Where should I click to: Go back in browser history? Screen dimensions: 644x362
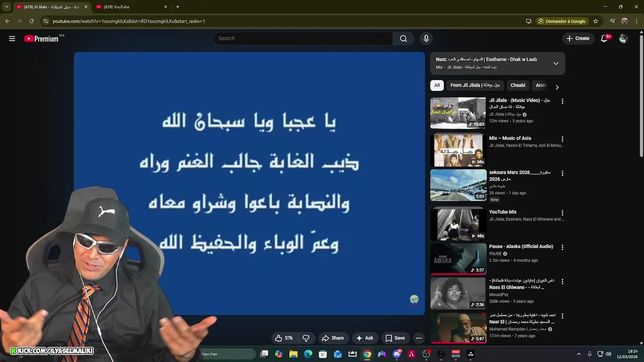(7, 21)
